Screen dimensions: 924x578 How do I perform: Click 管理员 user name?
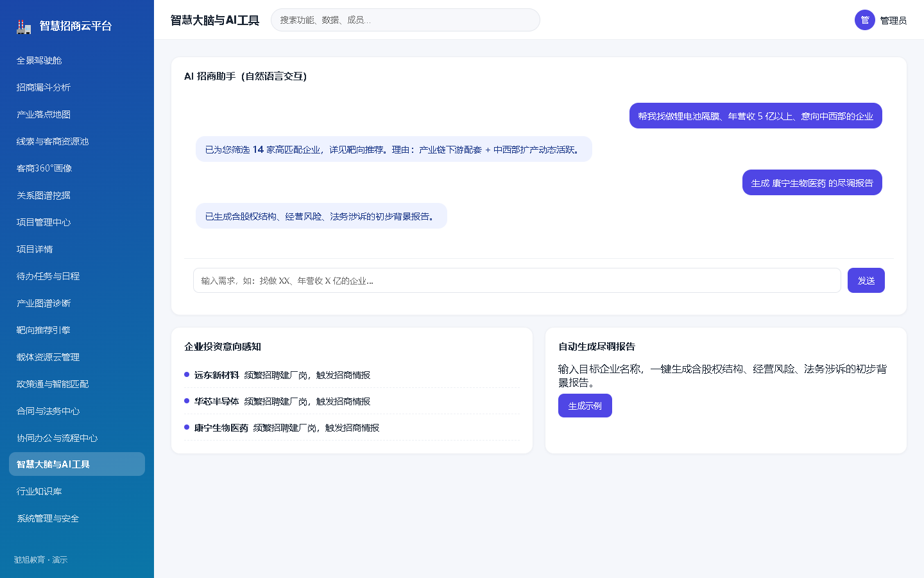coord(893,21)
